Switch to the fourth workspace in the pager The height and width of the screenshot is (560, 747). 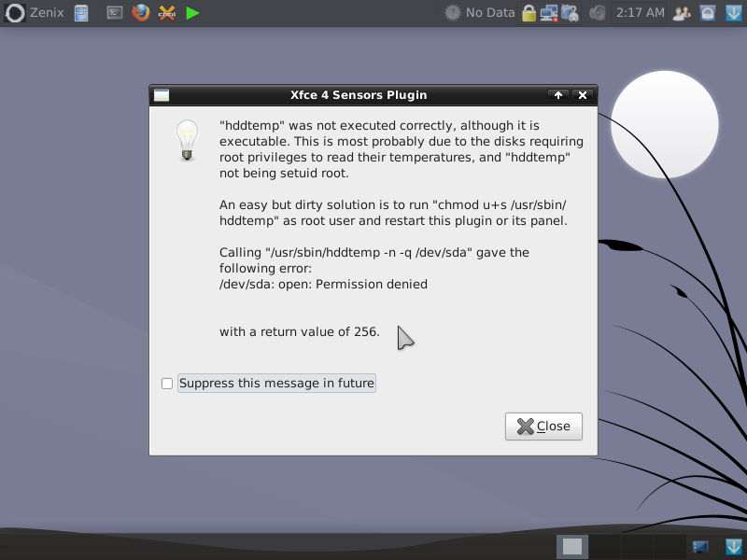point(669,547)
